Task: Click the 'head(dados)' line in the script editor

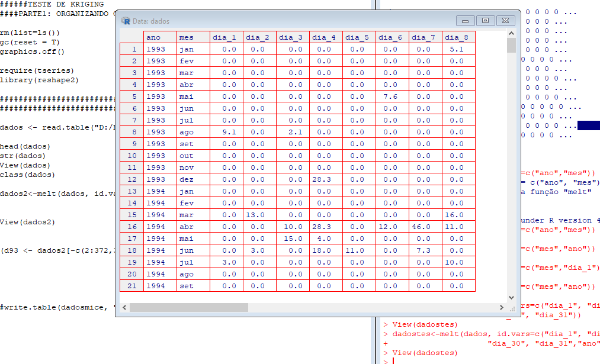Action: tap(25, 146)
